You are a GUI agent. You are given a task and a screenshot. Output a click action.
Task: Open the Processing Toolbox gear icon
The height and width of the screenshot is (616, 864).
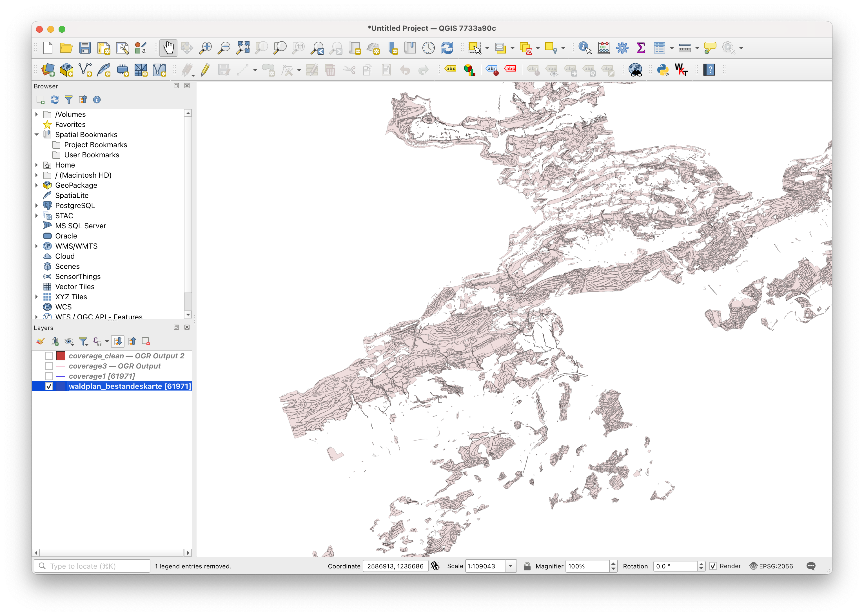(x=622, y=48)
